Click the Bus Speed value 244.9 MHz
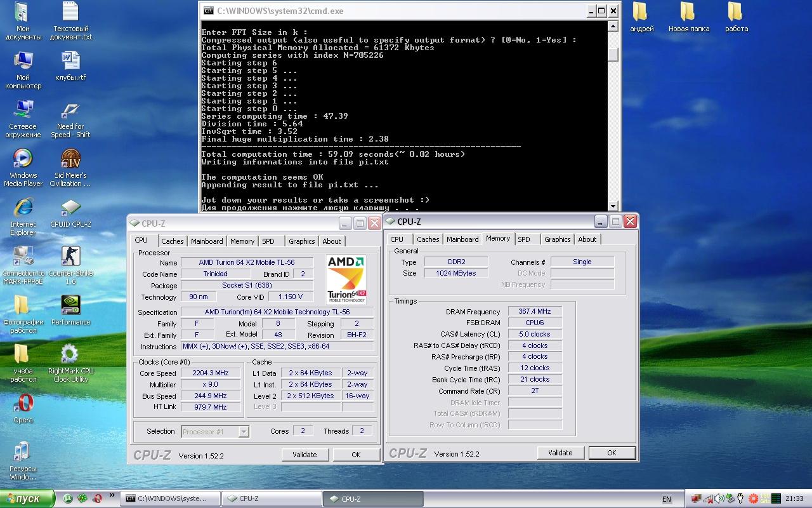The image size is (812, 508). [211, 396]
